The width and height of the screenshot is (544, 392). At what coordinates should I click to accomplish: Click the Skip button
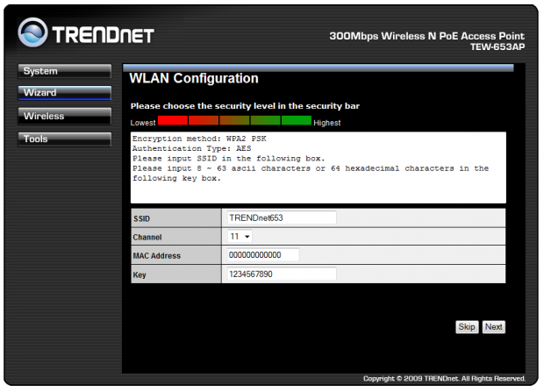pyautogui.click(x=467, y=327)
